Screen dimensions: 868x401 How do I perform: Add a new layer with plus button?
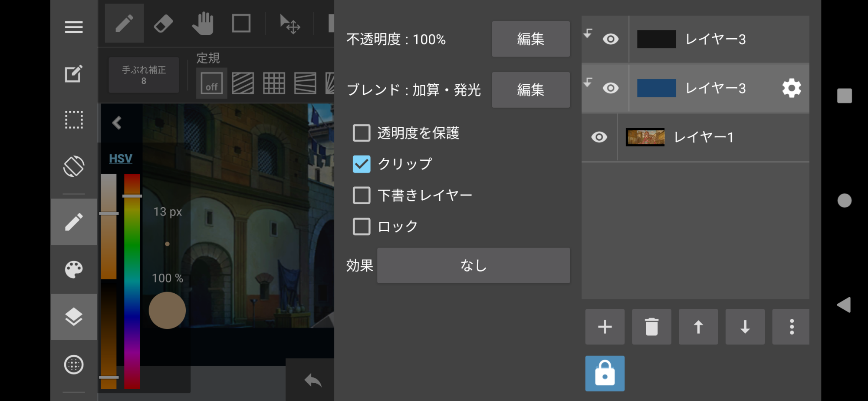coord(605,327)
